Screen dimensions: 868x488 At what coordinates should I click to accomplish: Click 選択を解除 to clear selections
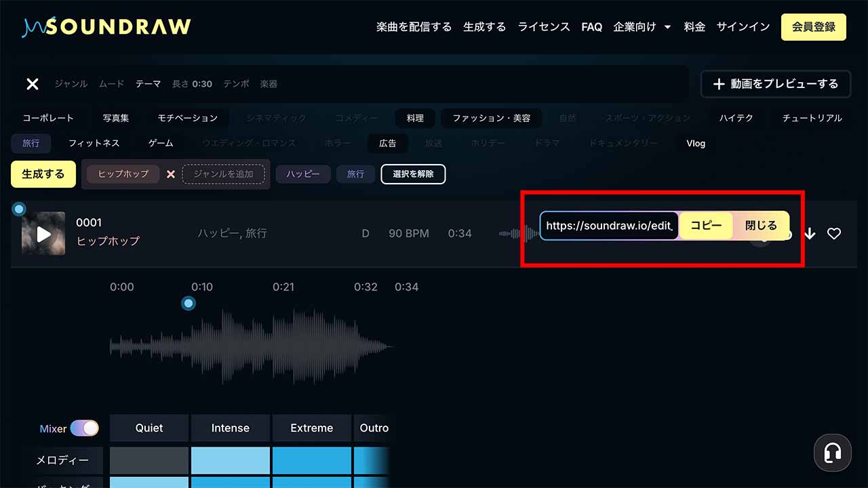point(413,174)
